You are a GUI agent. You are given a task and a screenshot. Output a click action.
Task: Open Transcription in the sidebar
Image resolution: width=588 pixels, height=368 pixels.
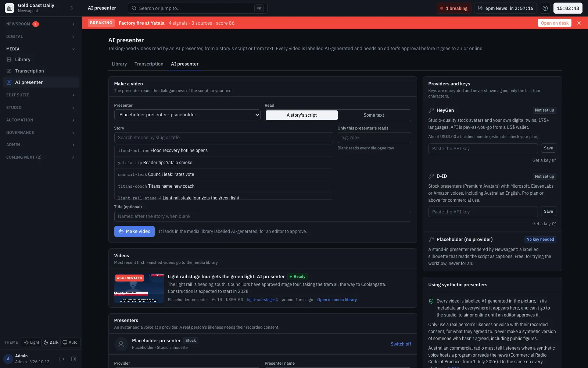41,71
